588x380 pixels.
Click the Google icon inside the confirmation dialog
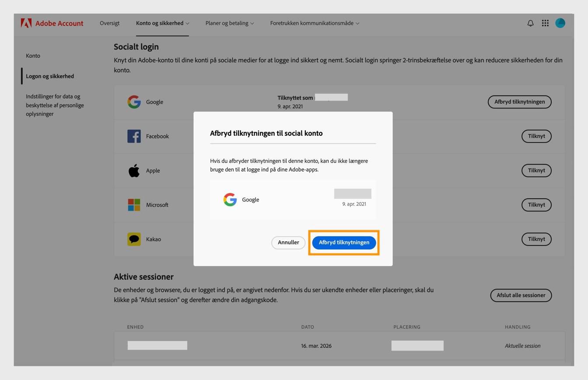(x=230, y=200)
